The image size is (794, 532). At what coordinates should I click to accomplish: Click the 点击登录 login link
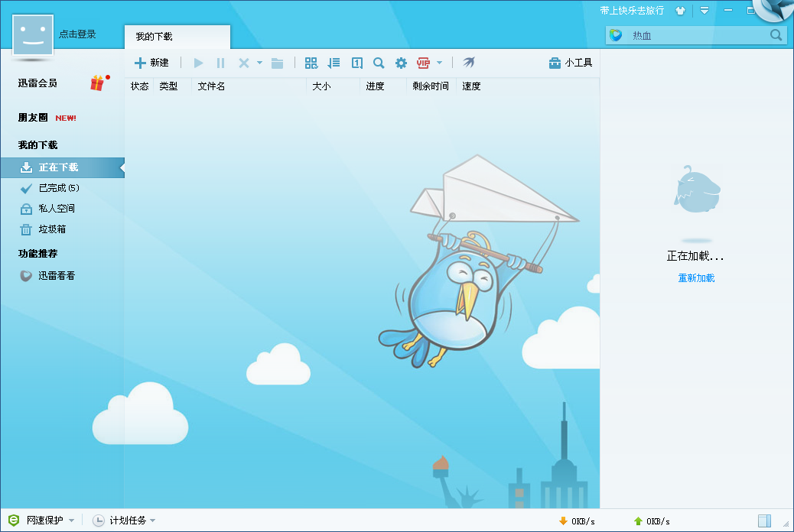(77, 34)
